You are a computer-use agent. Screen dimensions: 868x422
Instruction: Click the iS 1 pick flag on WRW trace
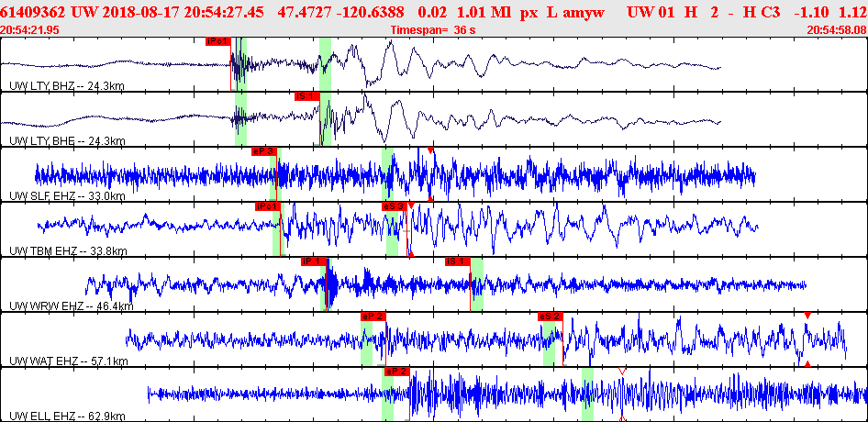[x=458, y=261]
